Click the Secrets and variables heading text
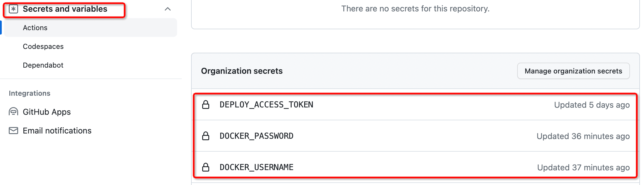This screenshot has width=644, height=185. point(65,9)
